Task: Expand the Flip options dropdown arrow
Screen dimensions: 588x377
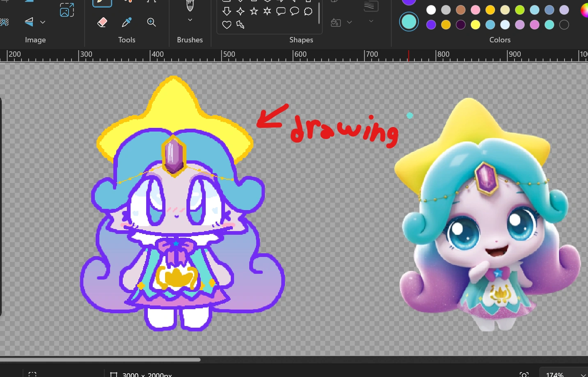Action: coord(43,22)
